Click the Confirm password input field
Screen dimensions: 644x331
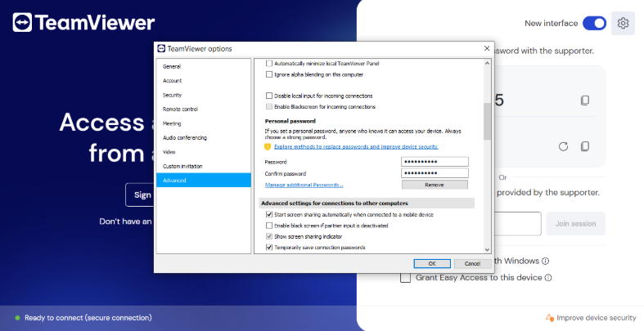(x=435, y=173)
